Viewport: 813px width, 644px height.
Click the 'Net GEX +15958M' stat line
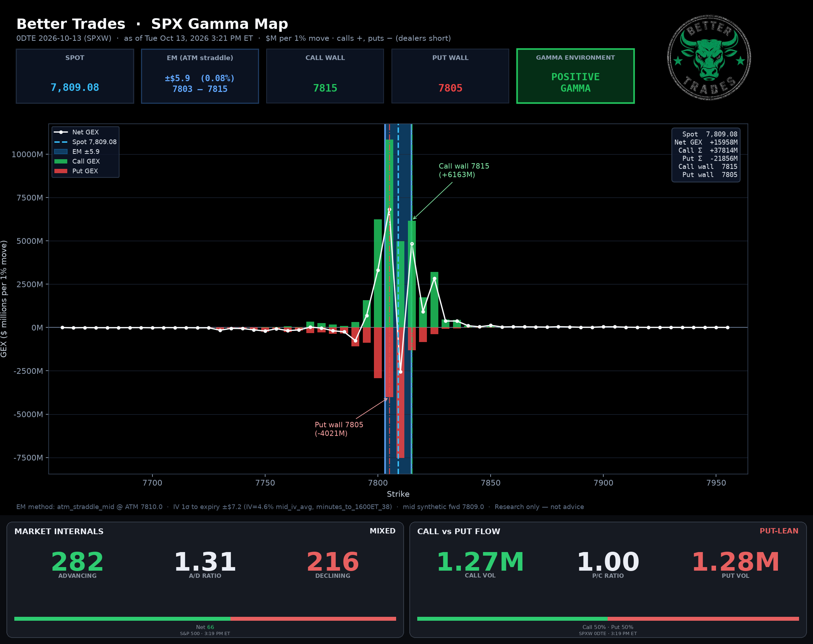point(706,142)
